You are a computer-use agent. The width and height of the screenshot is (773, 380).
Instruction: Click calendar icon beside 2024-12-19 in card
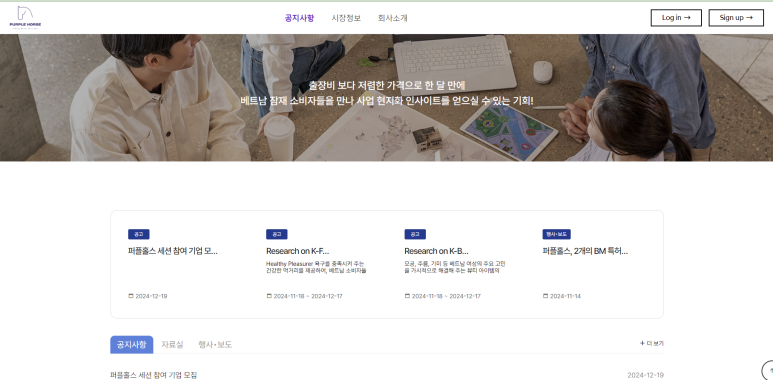point(131,296)
